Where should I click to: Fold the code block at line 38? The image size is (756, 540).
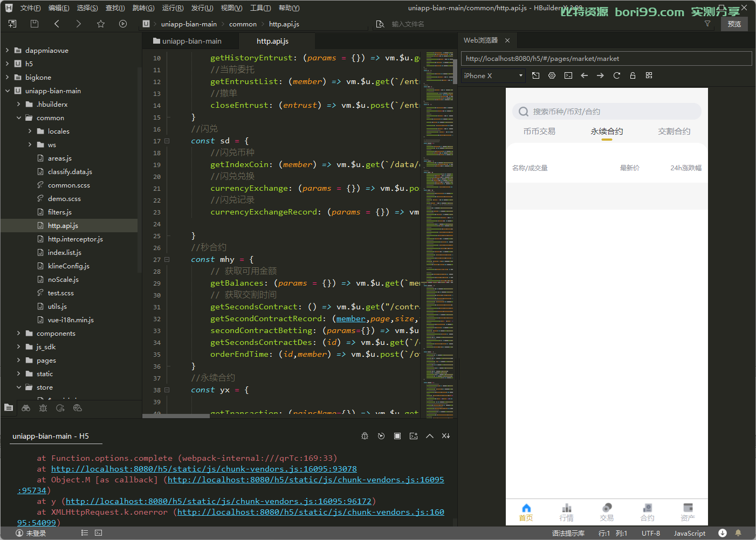pyautogui.click(x=167, y=390)
